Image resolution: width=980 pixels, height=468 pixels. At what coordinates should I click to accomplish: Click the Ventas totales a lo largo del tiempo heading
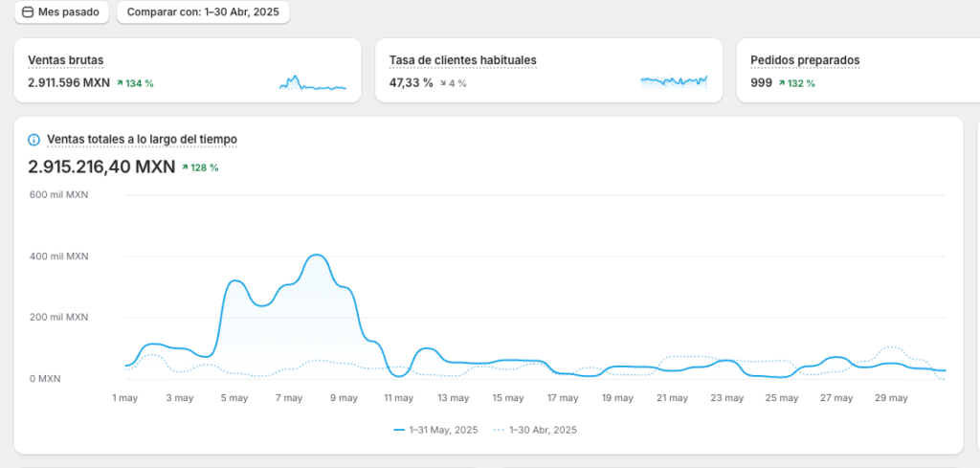coord(142,140)
